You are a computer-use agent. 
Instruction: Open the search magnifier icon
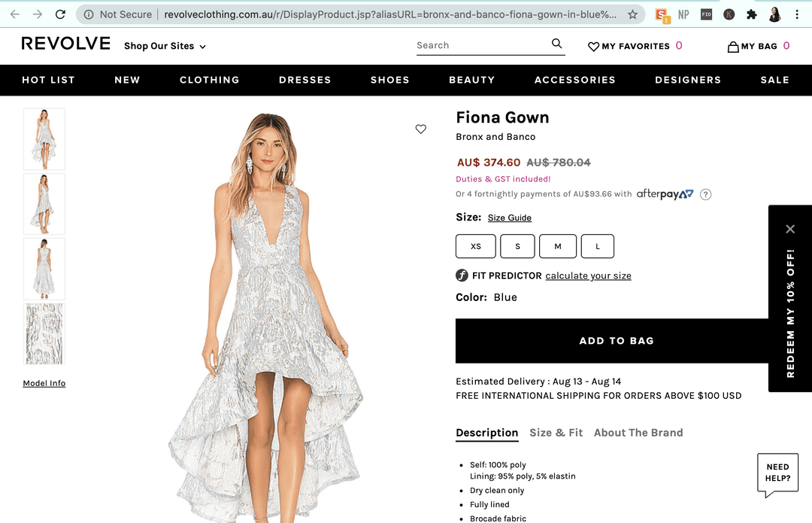(x=556, y=44)
